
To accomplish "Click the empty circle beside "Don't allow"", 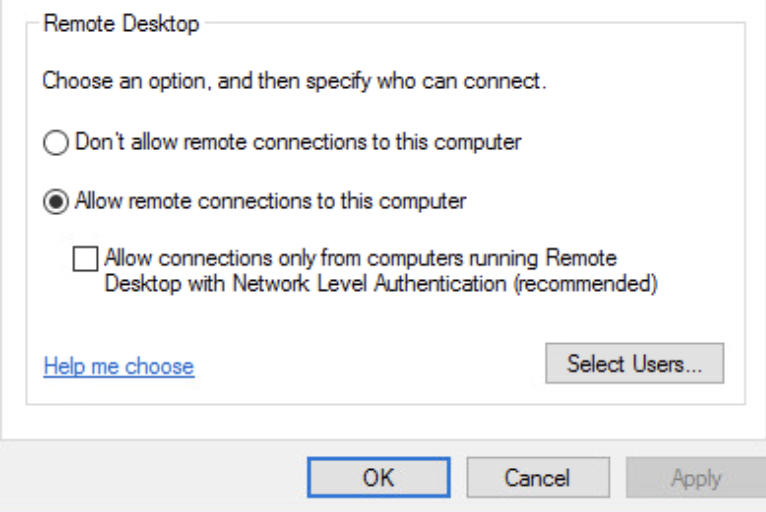I will pos(57,143).
